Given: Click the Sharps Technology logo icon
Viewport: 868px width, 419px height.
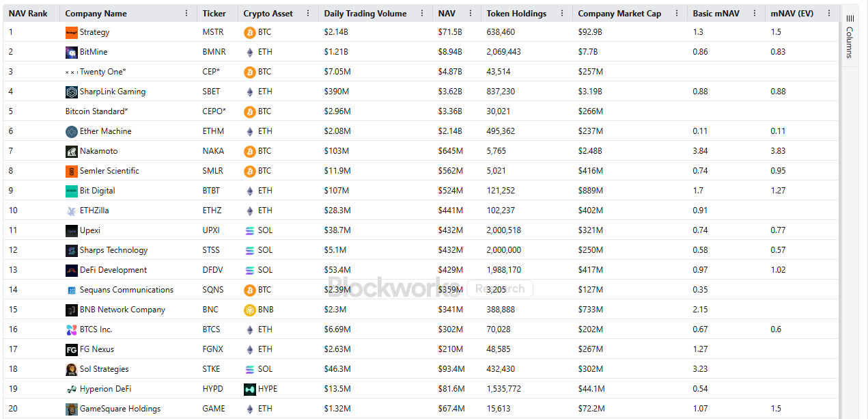Looking at the screenshot, I should pyautogui.click(x=72, y=250).
